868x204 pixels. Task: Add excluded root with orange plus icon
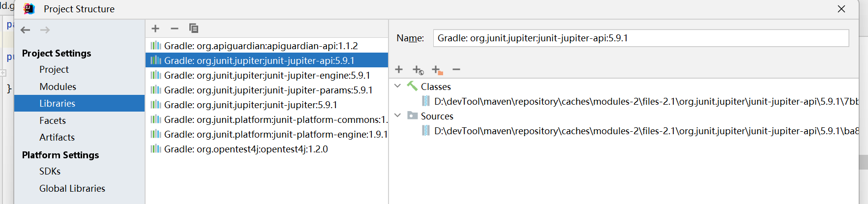437,70
